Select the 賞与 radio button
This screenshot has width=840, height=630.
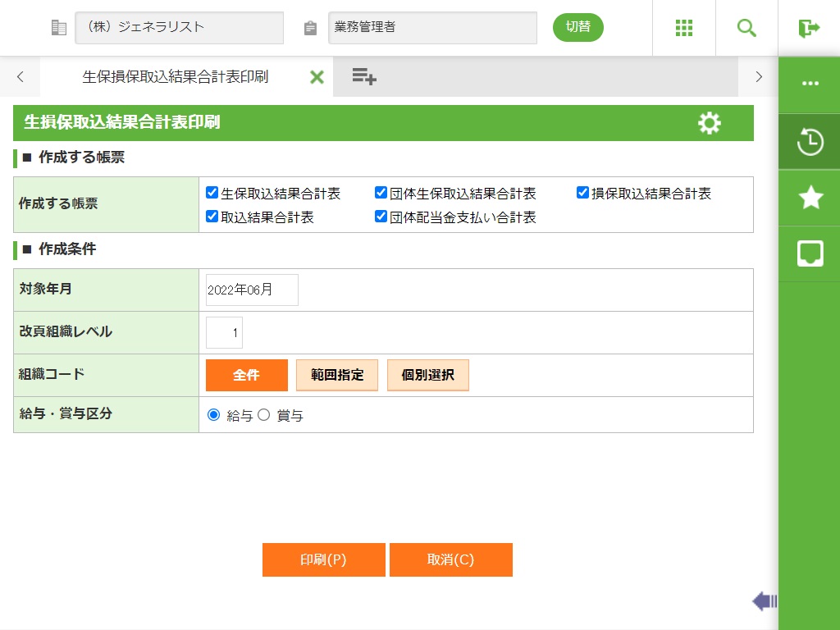click(264, 415)
